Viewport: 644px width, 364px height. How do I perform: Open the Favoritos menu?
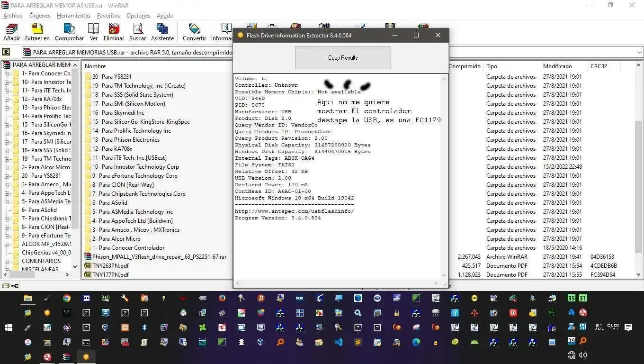coord(108,16)
